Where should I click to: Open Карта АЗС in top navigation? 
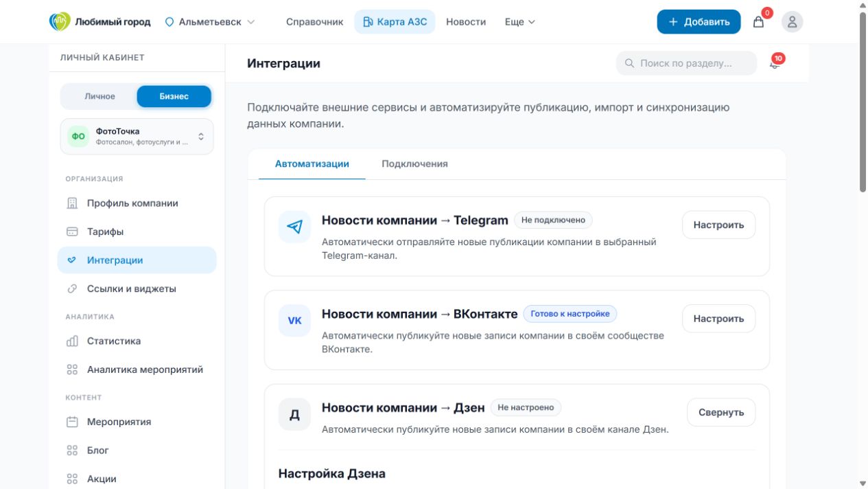(395, 22)
